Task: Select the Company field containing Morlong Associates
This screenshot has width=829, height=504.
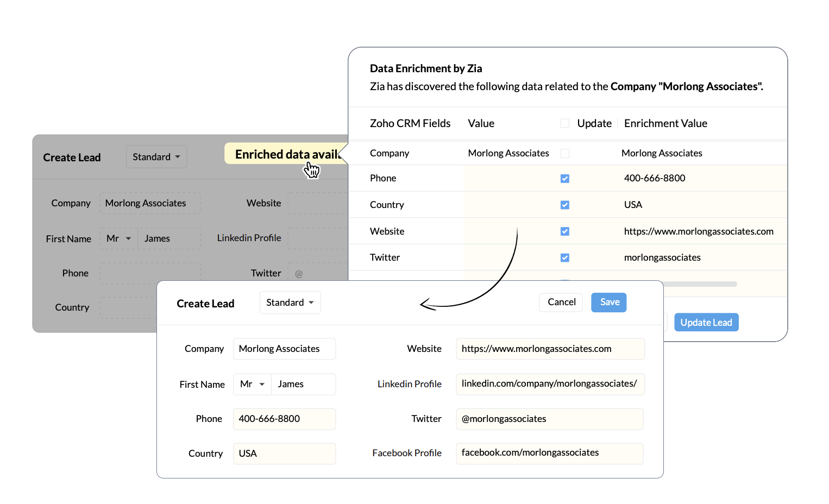Action: [284, 349]
